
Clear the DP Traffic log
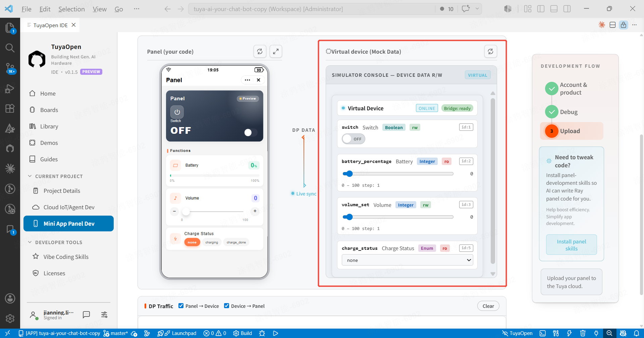click(488, 306)
